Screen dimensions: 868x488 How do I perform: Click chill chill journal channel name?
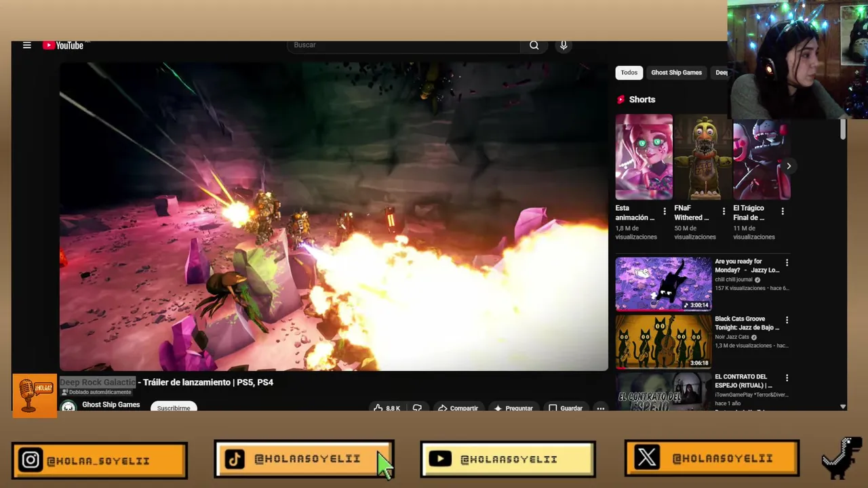tap(734, 279)
